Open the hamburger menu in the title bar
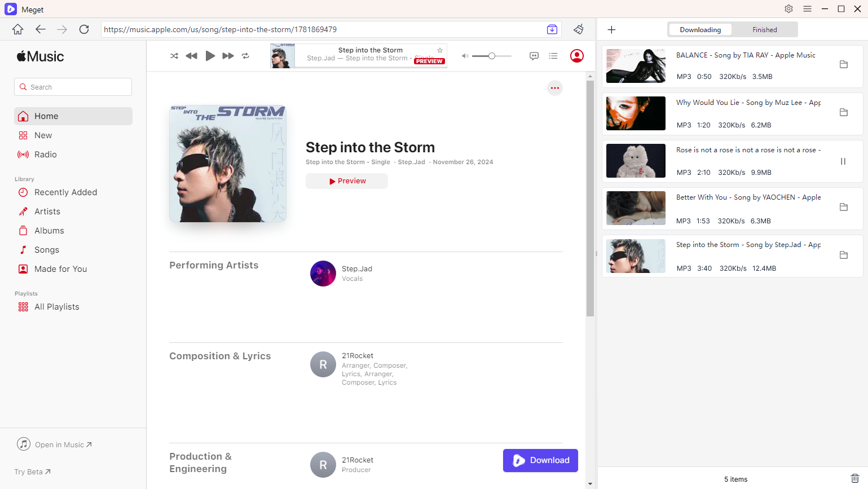 (x=807, y=9)
